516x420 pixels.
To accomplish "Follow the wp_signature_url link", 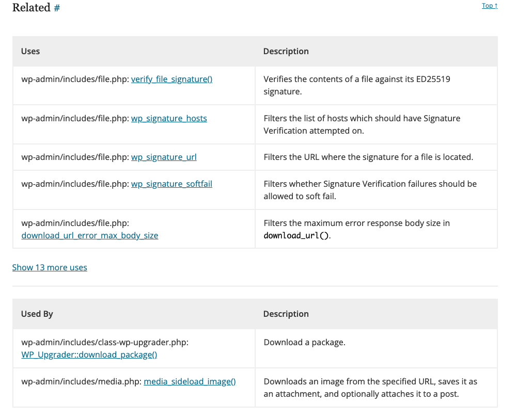I will [164, 157].
